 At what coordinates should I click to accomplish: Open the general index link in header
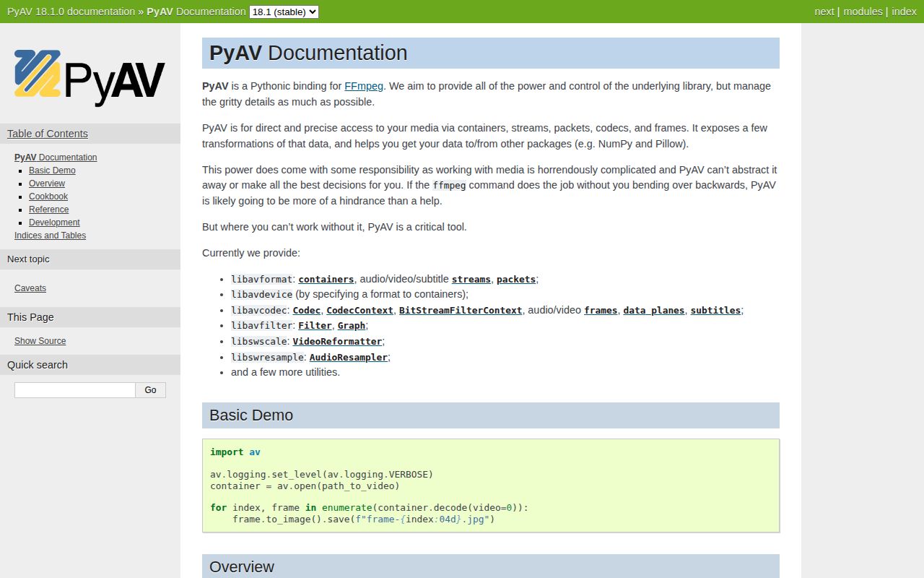(x=904, y=12)
